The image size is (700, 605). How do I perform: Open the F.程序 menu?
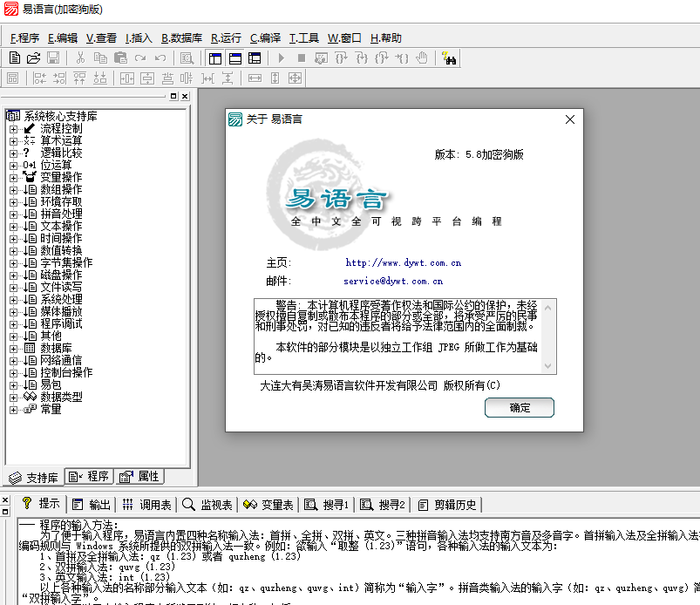tap(24, 38)
